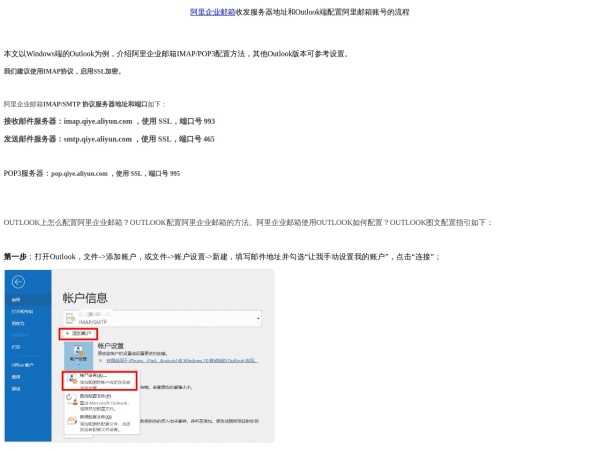Click the 更改配置文件 icon

tap(72, 399)
